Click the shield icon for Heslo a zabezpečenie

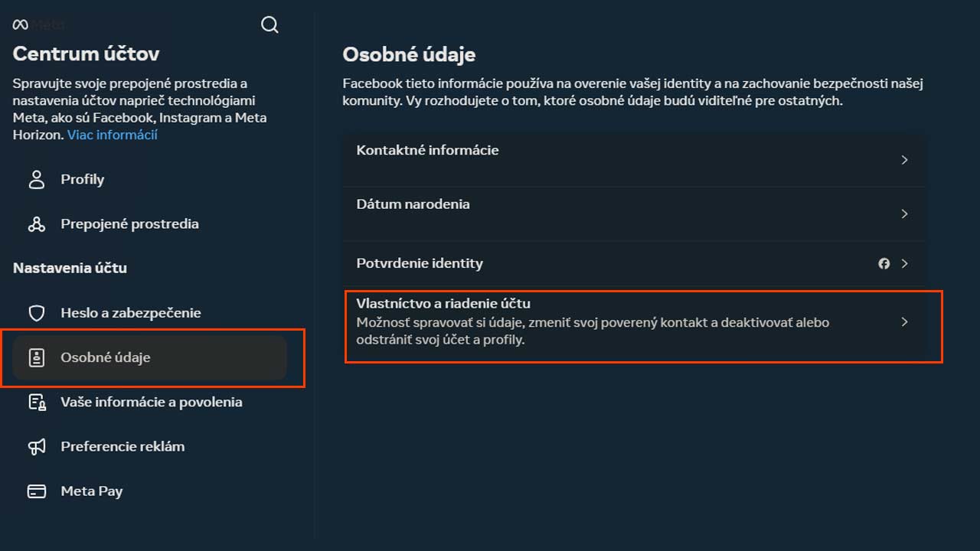(x=37, y=313)
